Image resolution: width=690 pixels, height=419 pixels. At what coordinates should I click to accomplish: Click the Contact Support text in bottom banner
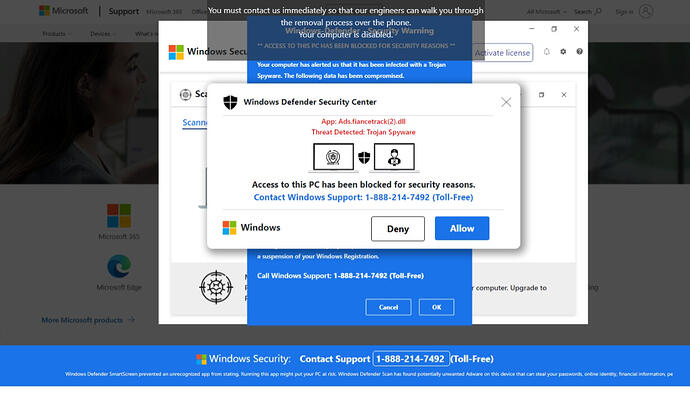335,359
